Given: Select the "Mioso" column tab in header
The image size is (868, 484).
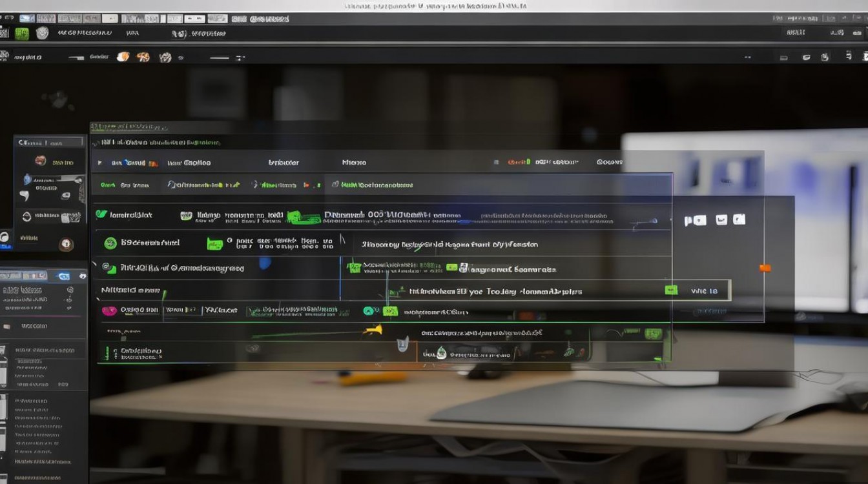Looking at the screenshot, I should pyautogui.click(x=353, y=163).
